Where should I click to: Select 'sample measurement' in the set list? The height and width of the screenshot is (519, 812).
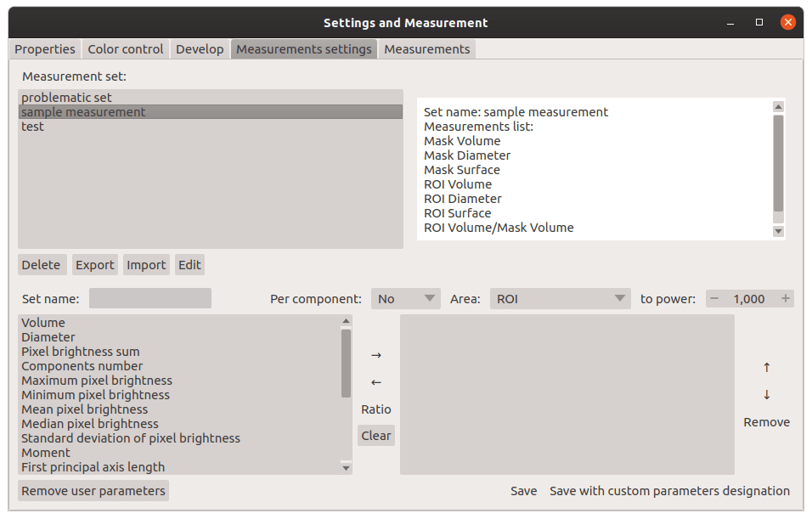pos(211,112)
